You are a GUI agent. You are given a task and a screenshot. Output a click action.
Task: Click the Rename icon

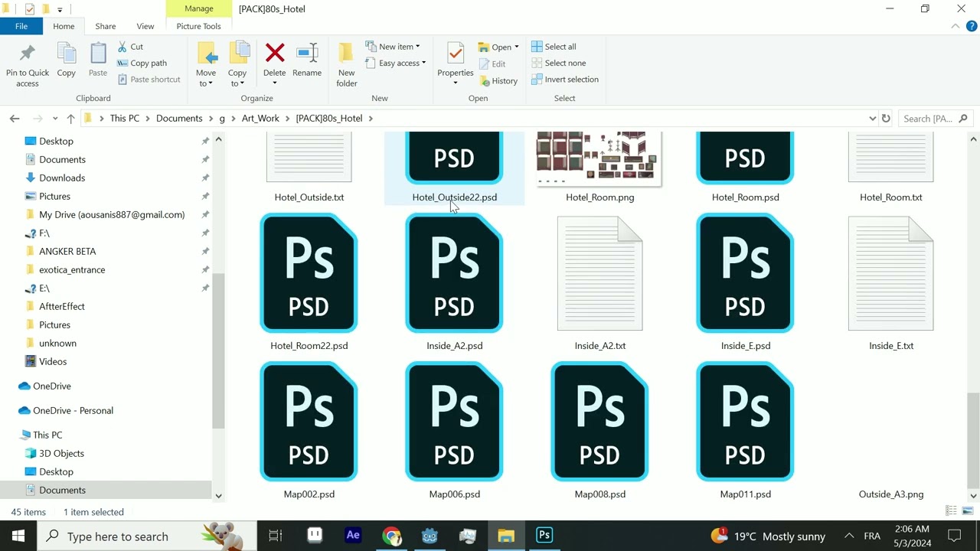point(307,54)
